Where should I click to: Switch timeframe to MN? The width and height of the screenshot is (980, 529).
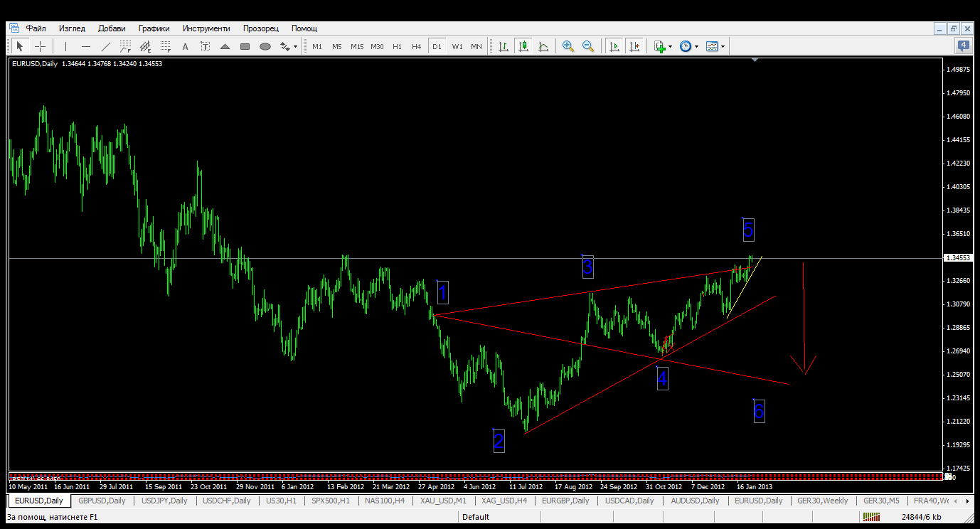pyautogui.click(x=476, y=46)
